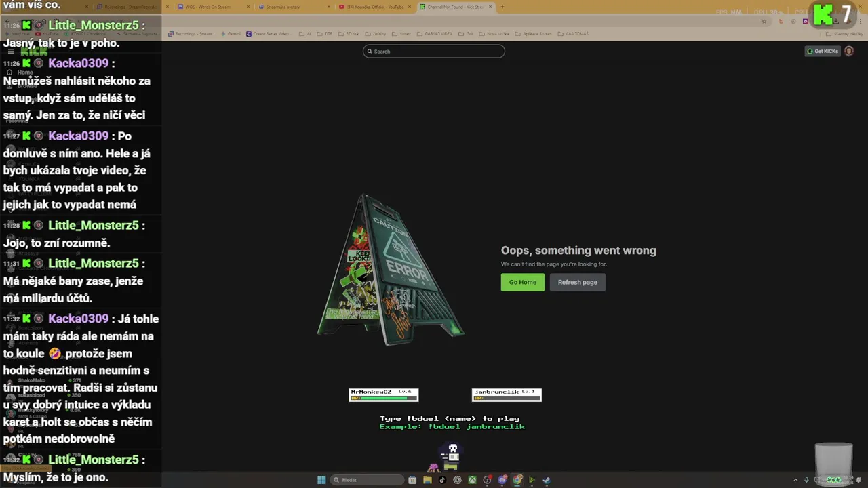Viewport: 868px width, 488px height.
Task: Focus the Kick Search field
Action: coord(434,51)
